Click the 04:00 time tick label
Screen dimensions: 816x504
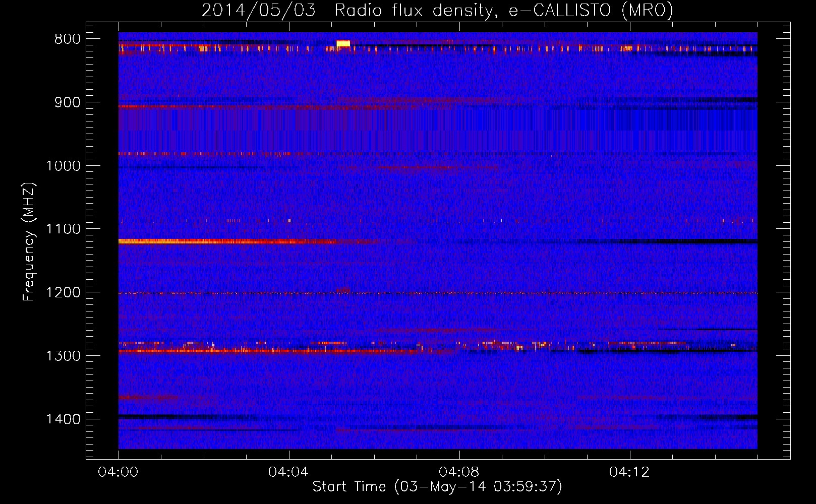(x=119, y=472)
